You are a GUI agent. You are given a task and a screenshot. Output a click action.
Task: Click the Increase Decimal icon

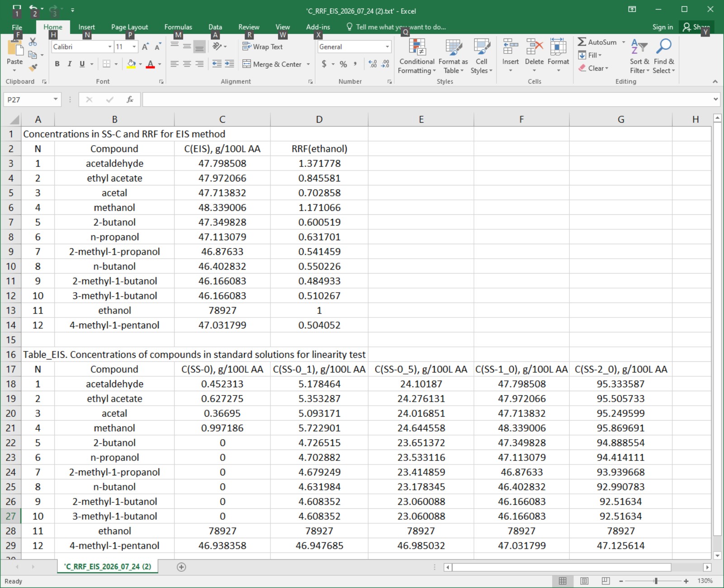[373, 64]
